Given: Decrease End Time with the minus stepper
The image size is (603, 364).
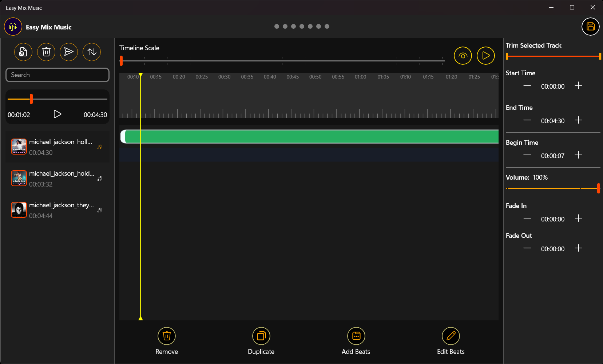Looking at the screenshot, I should point(526,120).
